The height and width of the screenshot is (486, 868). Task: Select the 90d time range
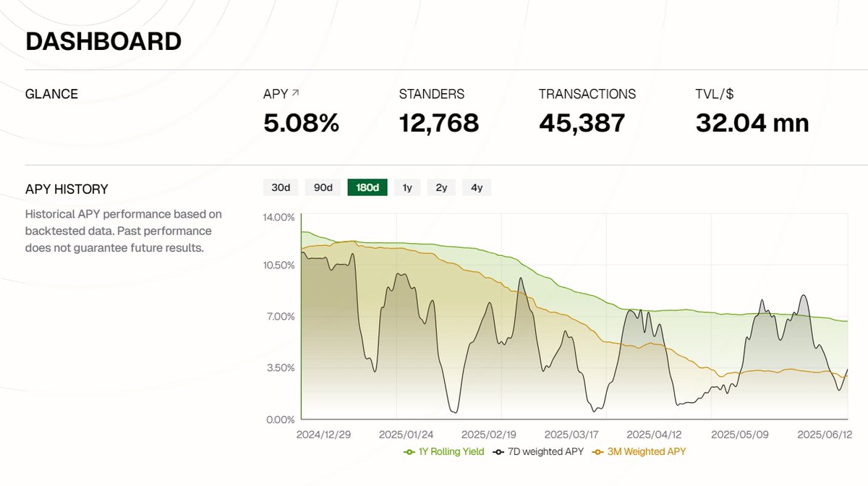tap(323, 187)
